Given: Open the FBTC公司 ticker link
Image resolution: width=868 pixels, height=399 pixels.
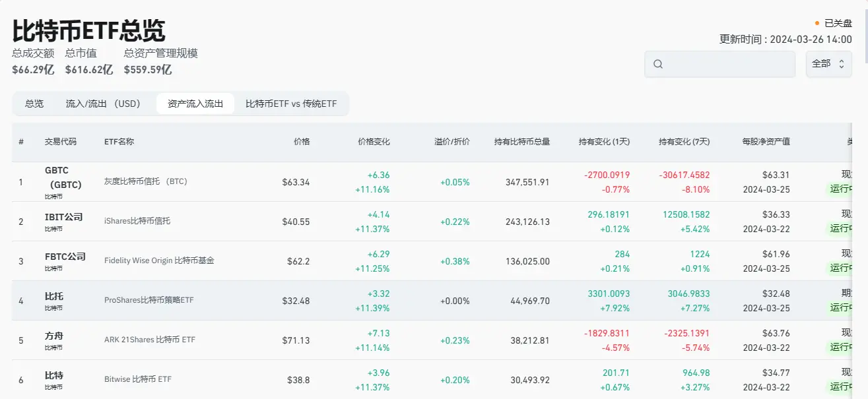Looking at the screenshot, I should (65, 257).
